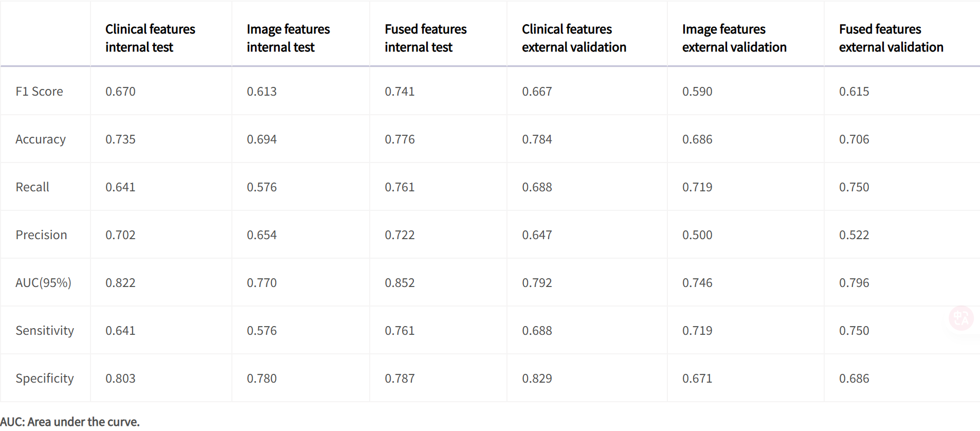Click the Image features external validation header
This screenshot has width=980, height=431.
point(734,38)
